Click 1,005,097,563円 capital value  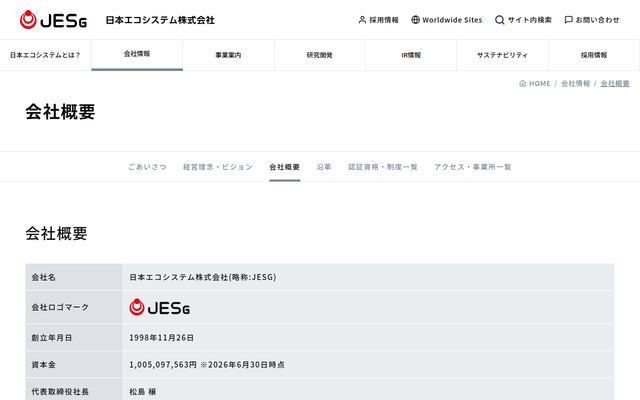click(x=163, y=364)
